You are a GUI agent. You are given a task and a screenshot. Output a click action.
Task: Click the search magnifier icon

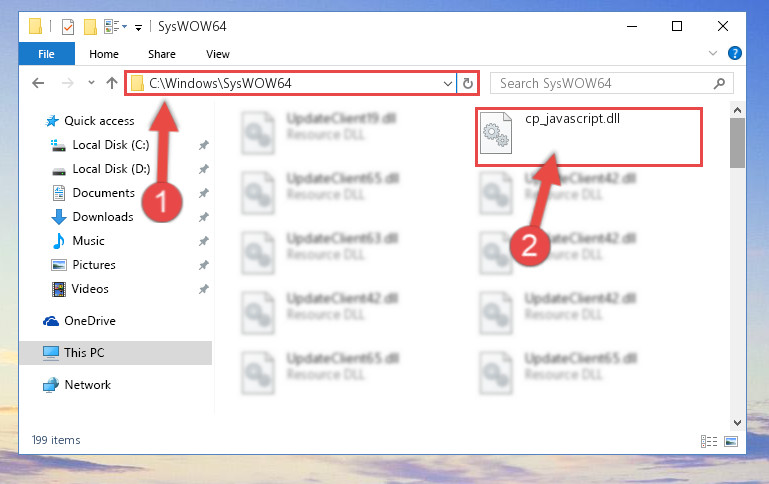719,83
